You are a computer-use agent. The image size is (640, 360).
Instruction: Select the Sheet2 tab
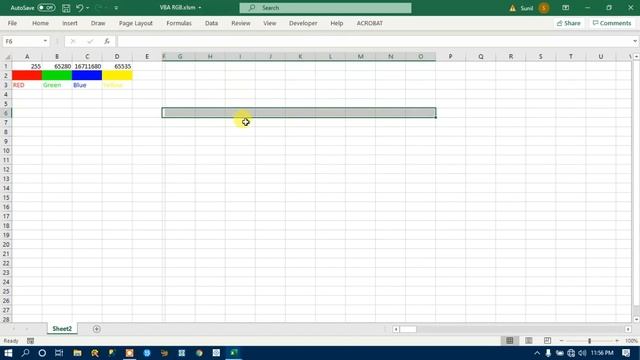(62, 329)
